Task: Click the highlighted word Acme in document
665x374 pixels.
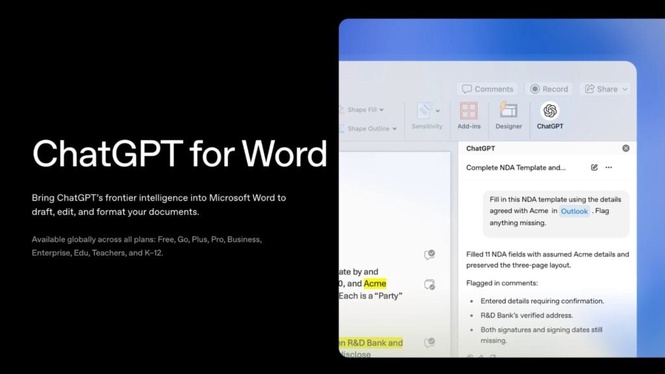Action: pos(375,283)
